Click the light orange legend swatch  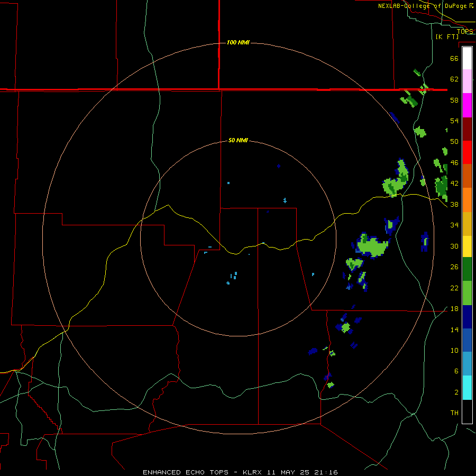467,200
